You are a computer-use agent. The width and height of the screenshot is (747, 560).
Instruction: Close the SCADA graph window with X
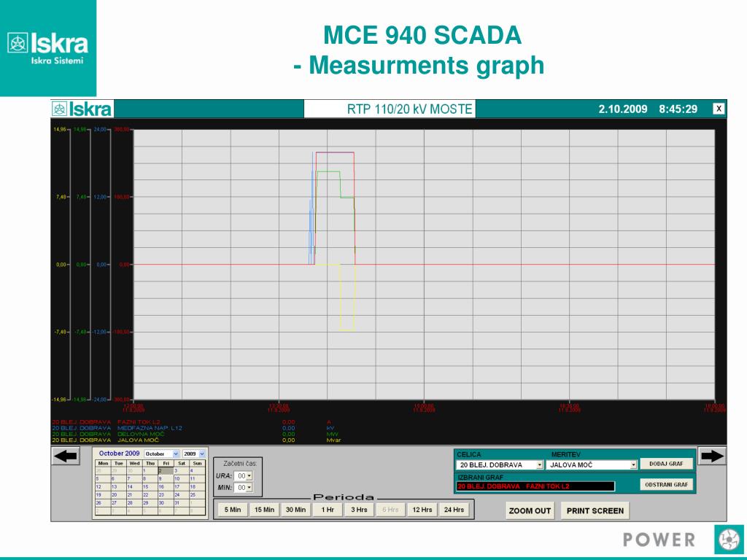[719, 109]
